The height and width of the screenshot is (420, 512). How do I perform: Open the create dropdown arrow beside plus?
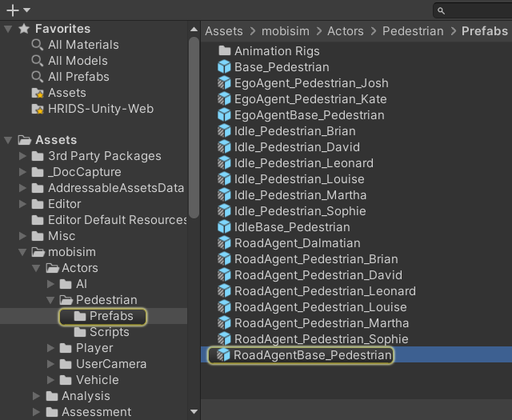click(27, 10)
